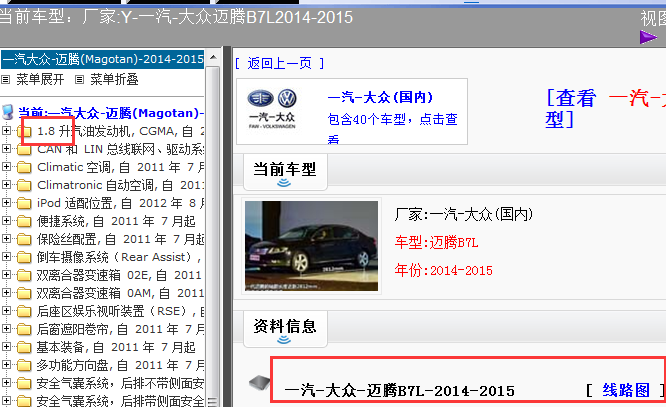The height and width of the screenshot is (407, 666).
Task: Click 菜单折叠 to collapse all menus
Action: coord(114,79)
